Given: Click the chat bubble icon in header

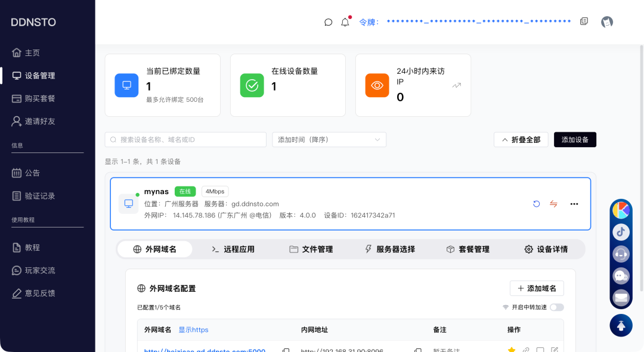Looking at the screenshot, I should (x=328, y=22).
